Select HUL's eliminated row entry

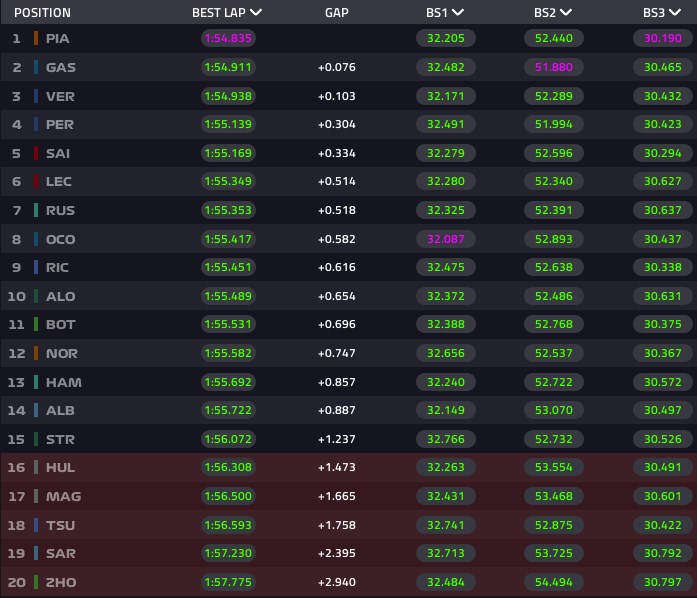pyautogui.click(x=348, y=467)
